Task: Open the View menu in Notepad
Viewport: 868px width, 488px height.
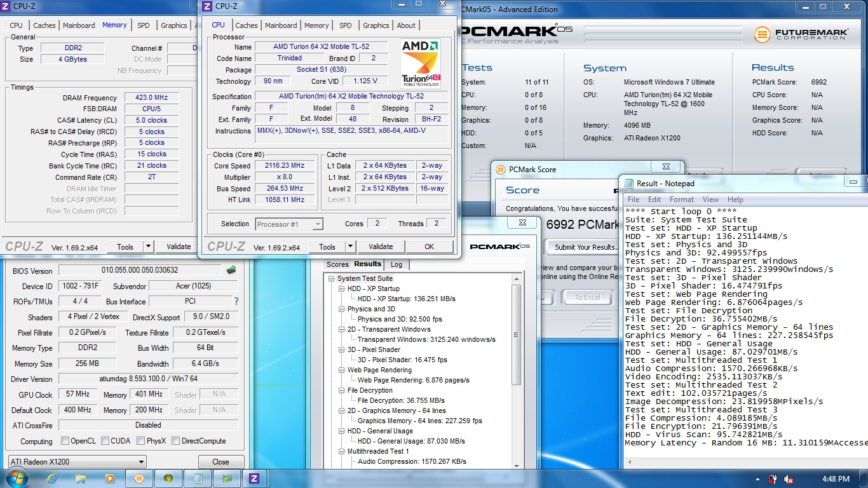Action: [710, 200]
